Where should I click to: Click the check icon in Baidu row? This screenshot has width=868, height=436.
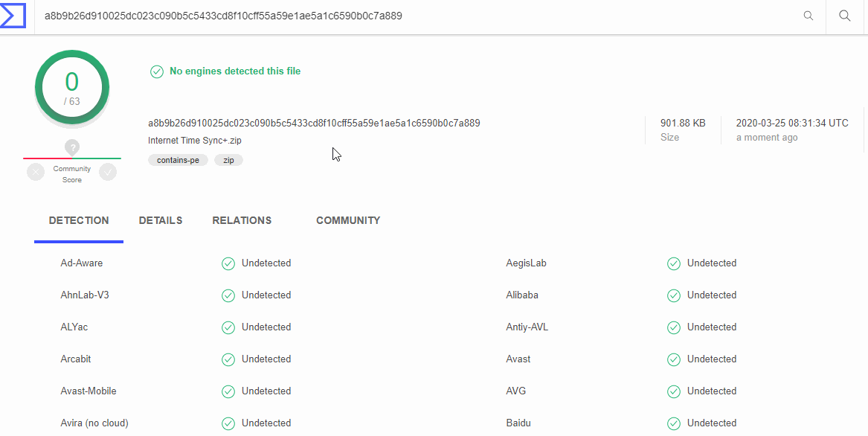(x=674, y=424)
